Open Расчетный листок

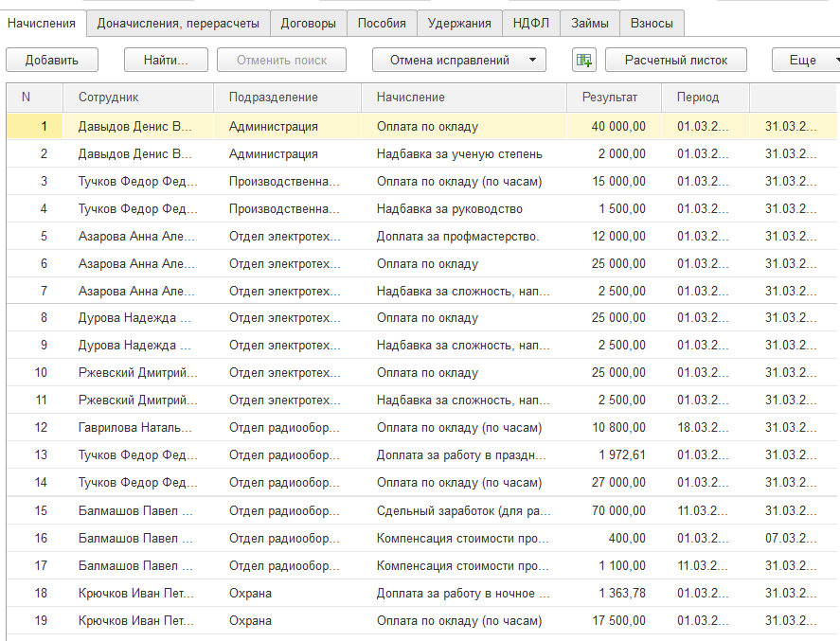[676, 60]
